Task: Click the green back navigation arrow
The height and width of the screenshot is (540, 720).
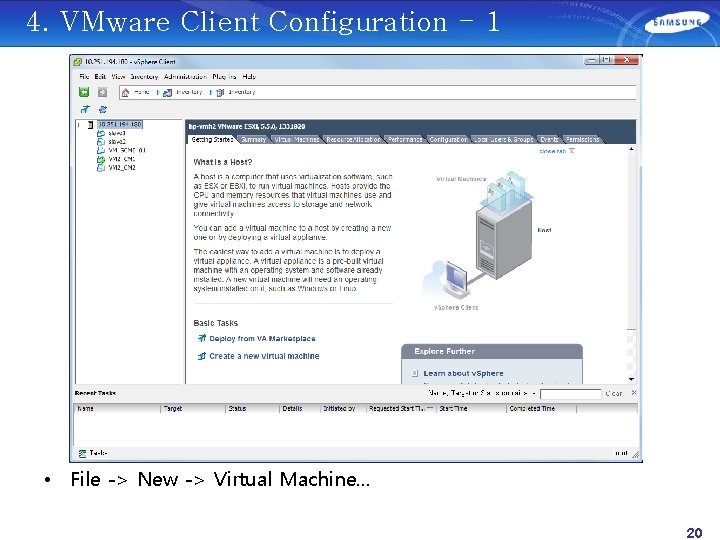Action: [84, 92]
